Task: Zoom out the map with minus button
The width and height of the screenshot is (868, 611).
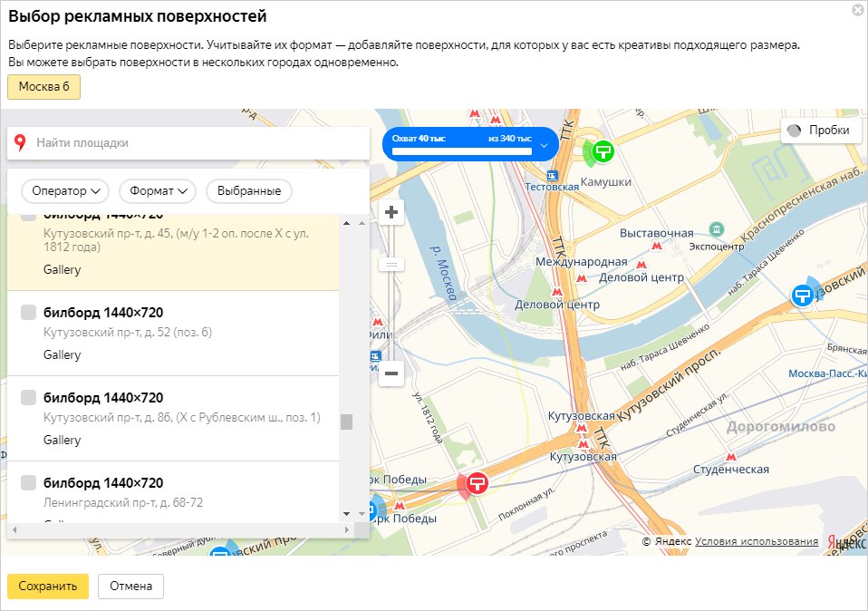Action: 391,373
